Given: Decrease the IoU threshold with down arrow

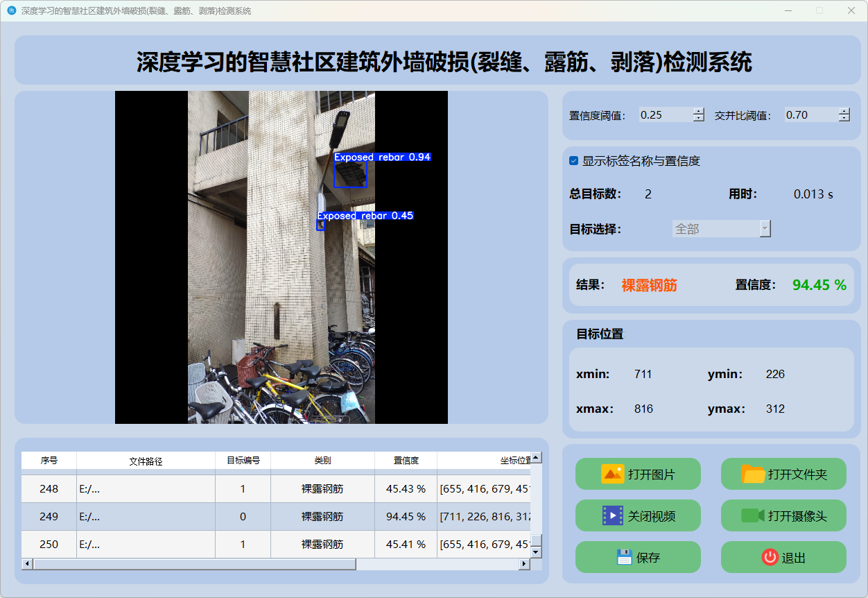Looking at the screenshot, I should coord(844,119).
